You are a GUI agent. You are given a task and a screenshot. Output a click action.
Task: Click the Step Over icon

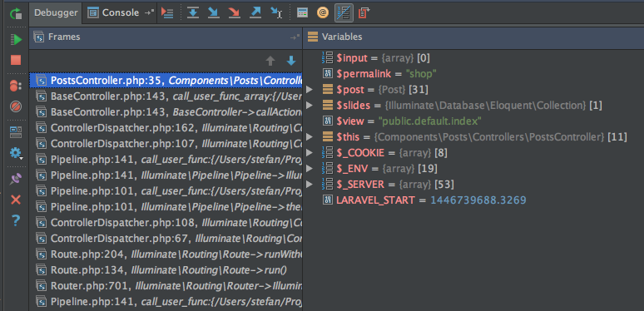point(193,13)
